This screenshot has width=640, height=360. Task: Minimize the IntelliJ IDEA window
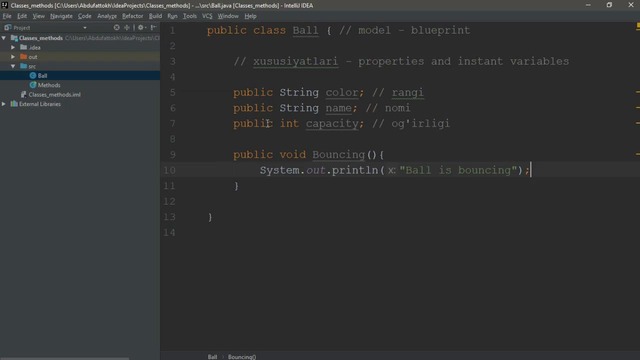(588, 5)
